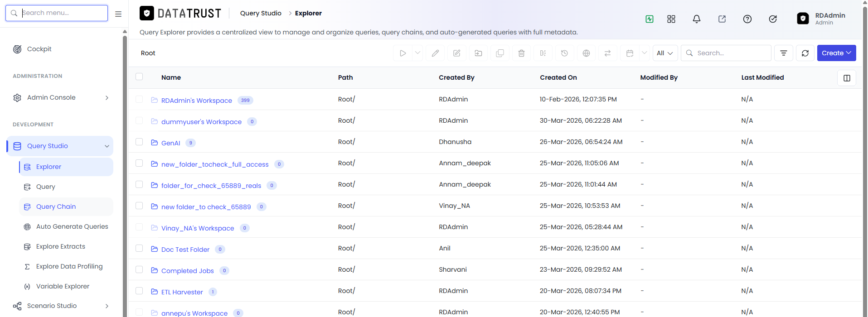This screenshot has height=317, width=868.
Task: Collapse the Query Studio menu
Action: (60, 146)
